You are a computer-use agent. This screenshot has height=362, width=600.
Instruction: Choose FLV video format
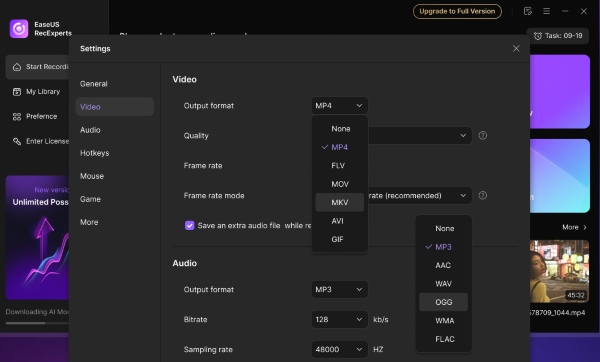(340, 165)
